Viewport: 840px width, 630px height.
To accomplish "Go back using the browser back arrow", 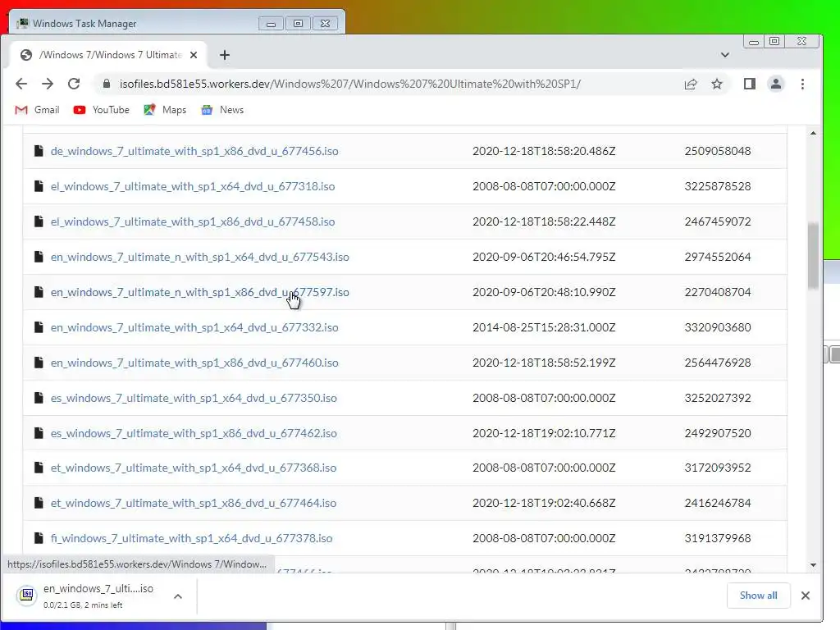I will [21, 84].
